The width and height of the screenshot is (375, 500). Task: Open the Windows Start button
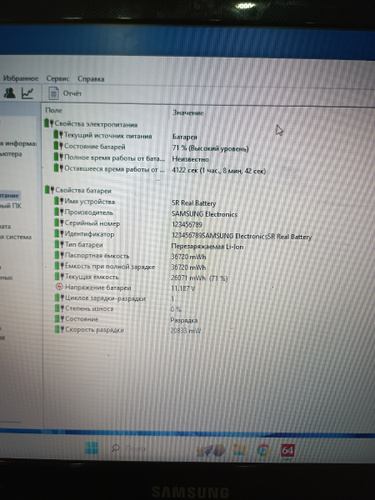pyautogui.click(x=91, y=448)
